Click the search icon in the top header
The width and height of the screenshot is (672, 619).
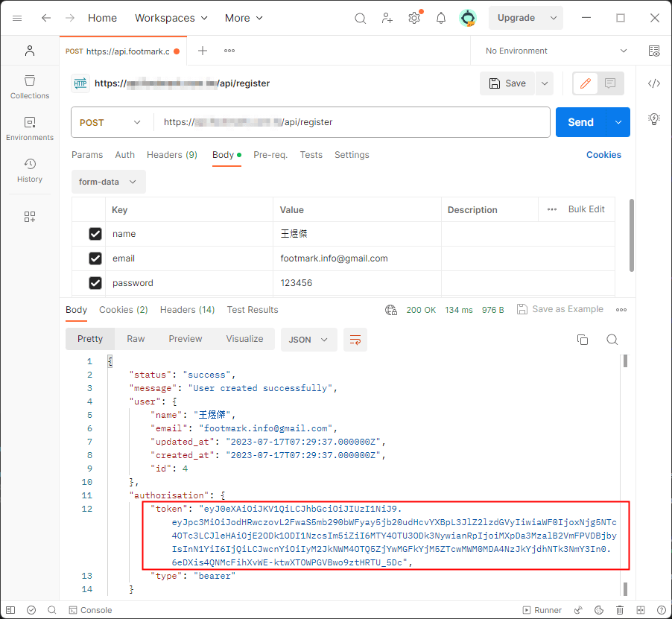(x=360, y=18)
